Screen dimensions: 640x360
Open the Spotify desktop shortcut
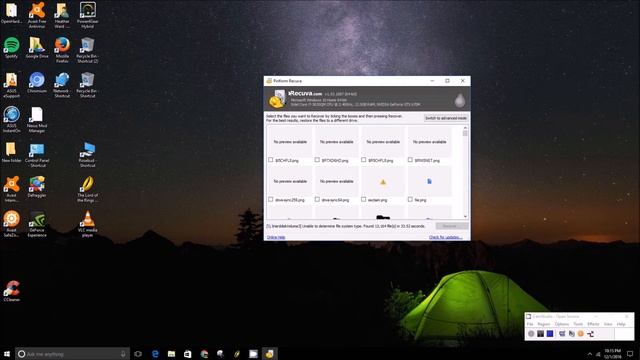coord(11,47)
